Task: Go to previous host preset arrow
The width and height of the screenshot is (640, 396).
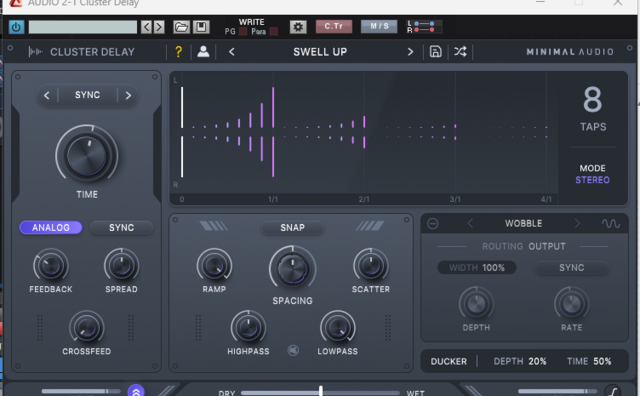Action: click(x=146, y=27)
